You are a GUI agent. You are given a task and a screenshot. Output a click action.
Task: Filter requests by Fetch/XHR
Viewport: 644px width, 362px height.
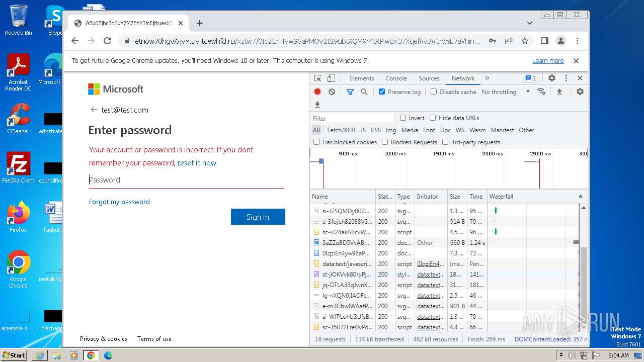click(x=341, y=130)
